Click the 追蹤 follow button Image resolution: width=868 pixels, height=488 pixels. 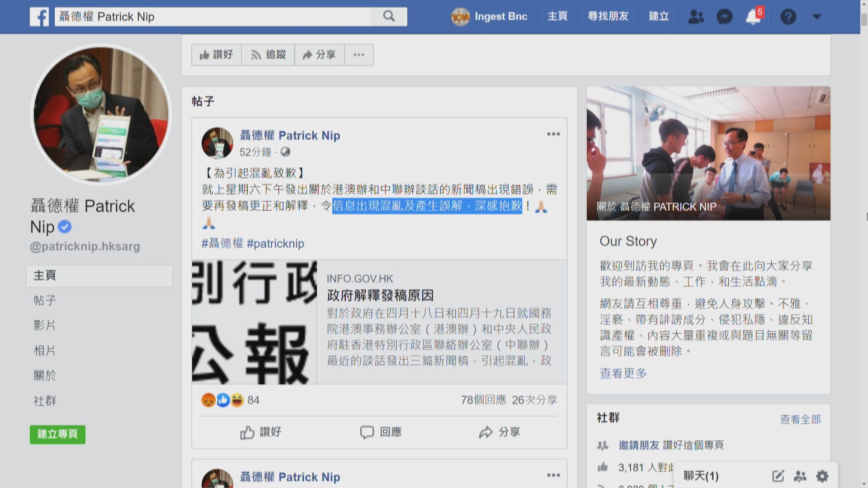[x=268, y=54]
